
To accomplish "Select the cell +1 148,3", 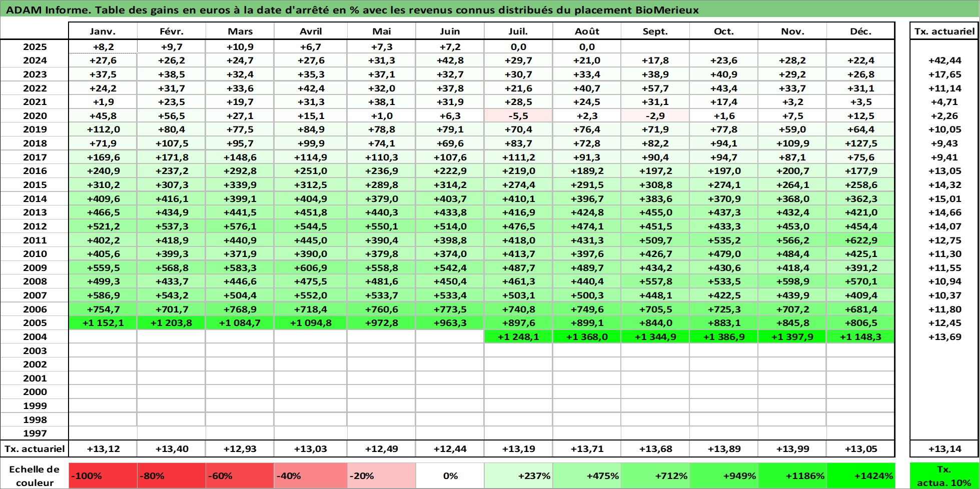I will click(x=860, y=336).
